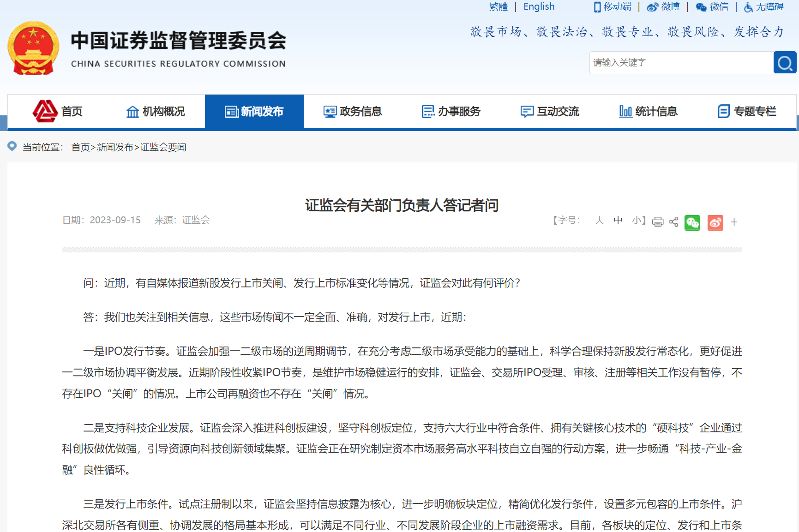Share the article via the red Weibo icon
This screenshot has height=532, width=799.
click(x=715, y=222)
